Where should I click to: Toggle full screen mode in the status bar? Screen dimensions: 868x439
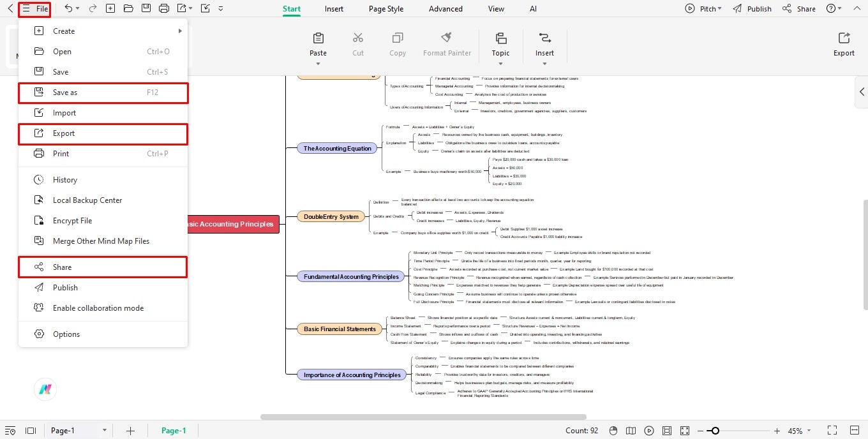(832, 431)
